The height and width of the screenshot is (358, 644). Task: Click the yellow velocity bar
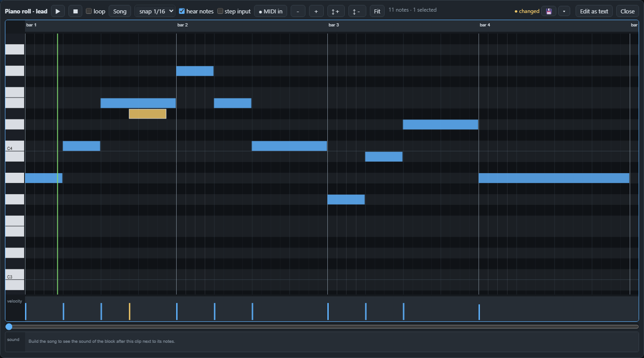pos(130,311)
